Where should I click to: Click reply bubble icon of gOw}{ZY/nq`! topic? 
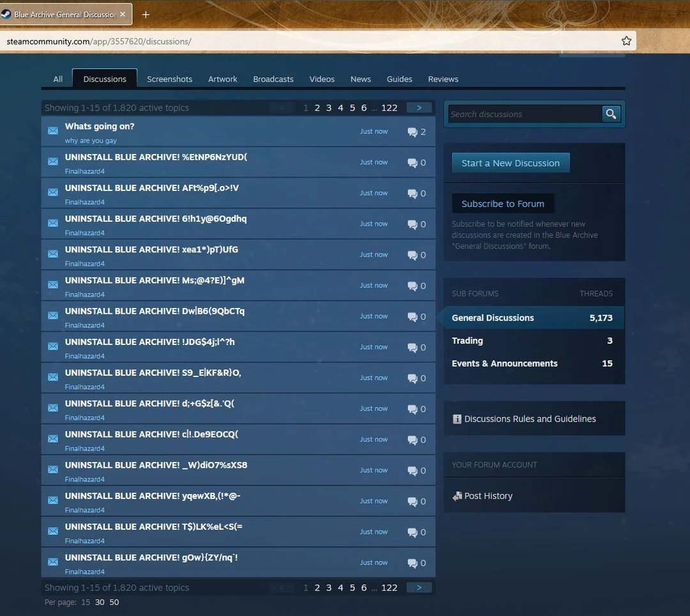point(412,563)
